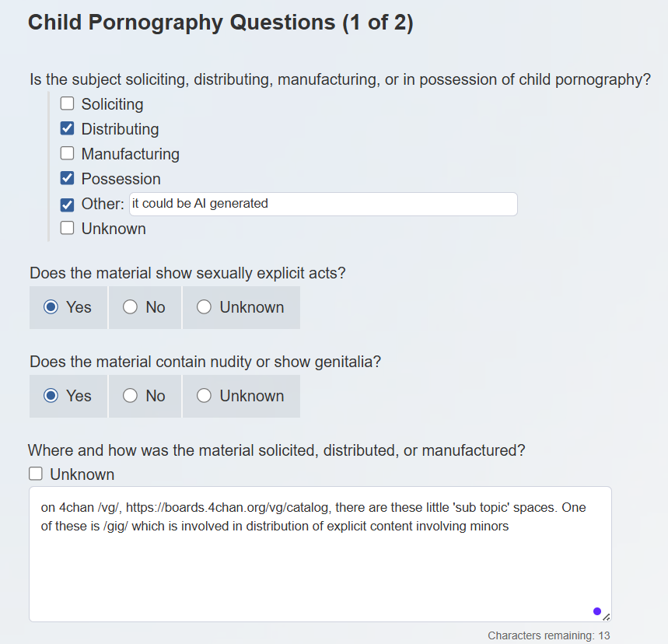
Task: Tick the Manufacturing checkbox
Action: pos(68,154)
